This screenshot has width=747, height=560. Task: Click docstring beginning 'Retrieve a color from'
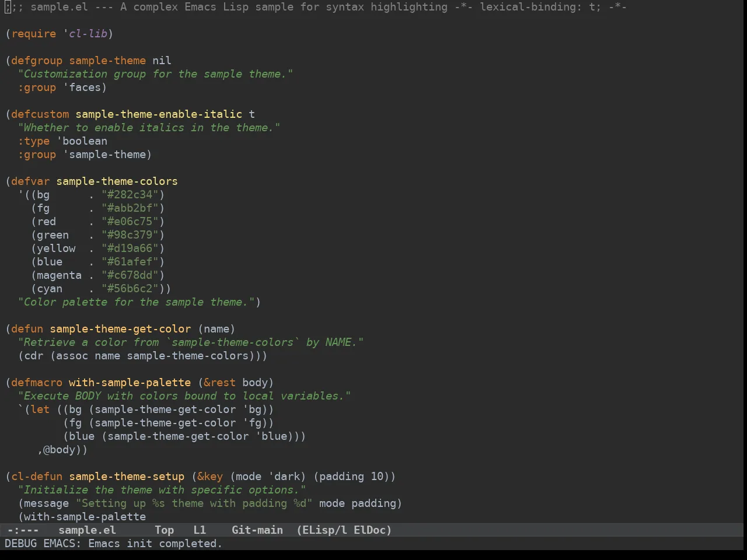point(191,342)
